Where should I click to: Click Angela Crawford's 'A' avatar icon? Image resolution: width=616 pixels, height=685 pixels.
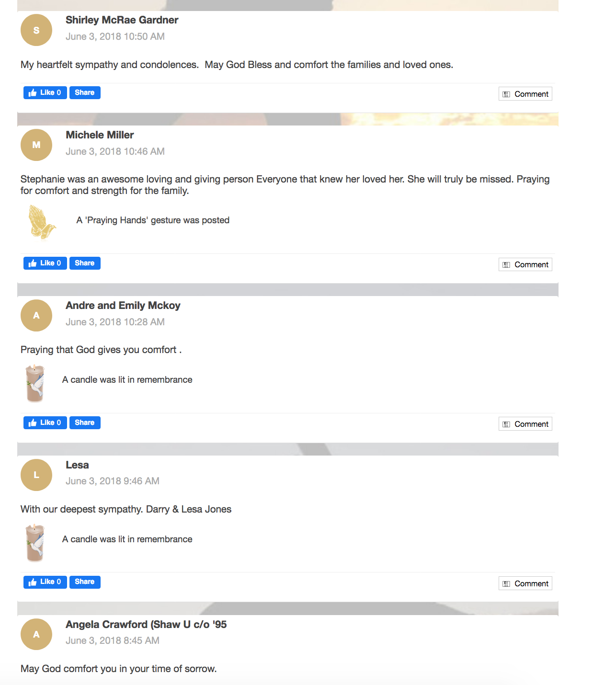tap(36, 634)
